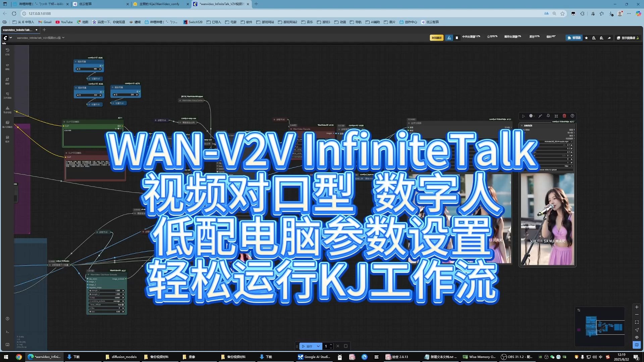Click the bypass icon in node selection toolbar

point(540,116)
